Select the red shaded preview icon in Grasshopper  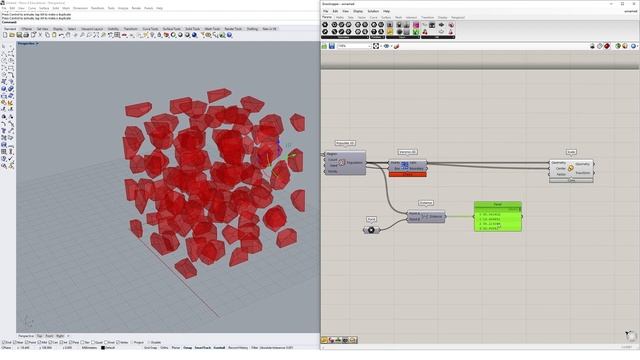coord(607,46)
